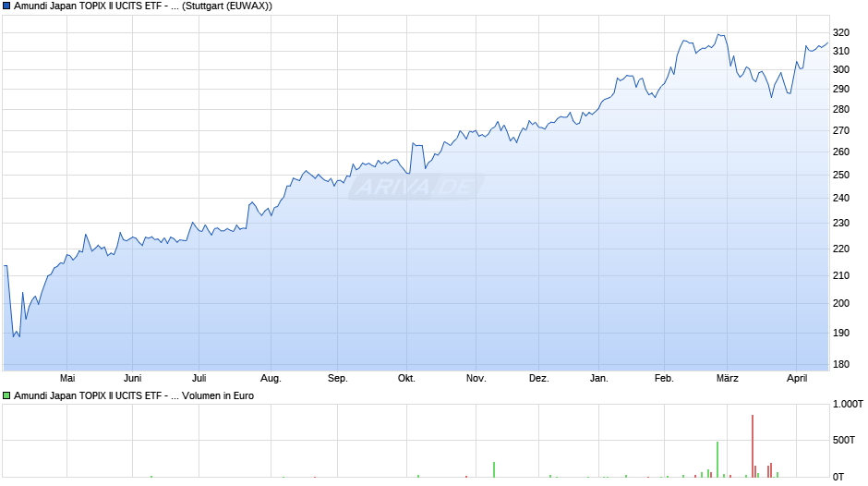The height and width of the screenshot is (486, 868).
Task: Click the 290 price axis value
Action: coord(841,90)
